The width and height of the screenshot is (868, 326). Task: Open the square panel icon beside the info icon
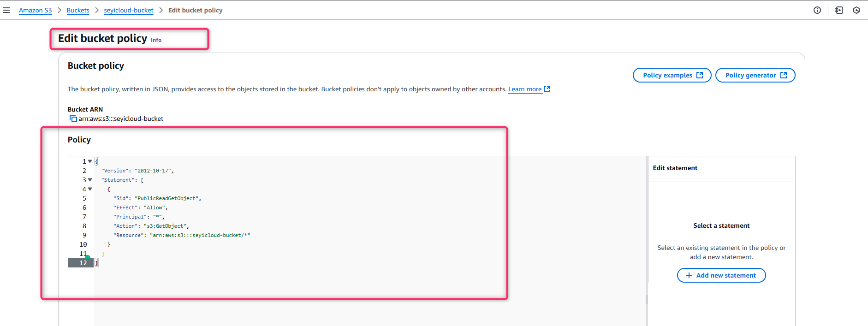(x=839, y=10)
